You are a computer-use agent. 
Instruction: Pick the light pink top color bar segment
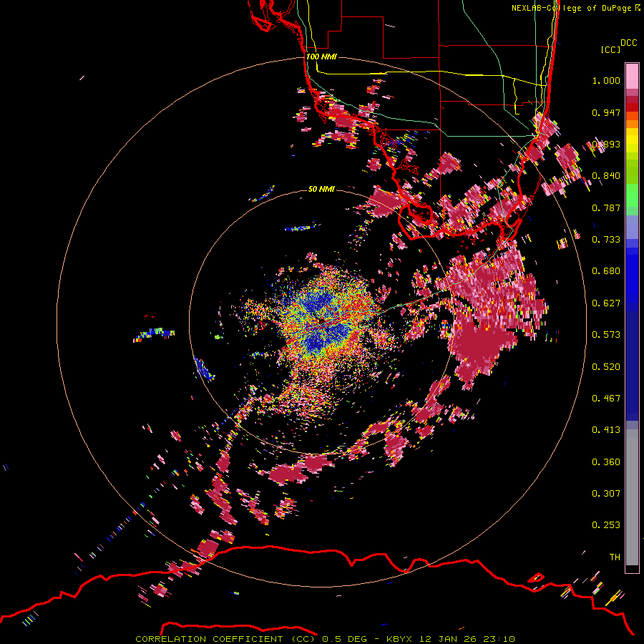(x=632, y=76)
